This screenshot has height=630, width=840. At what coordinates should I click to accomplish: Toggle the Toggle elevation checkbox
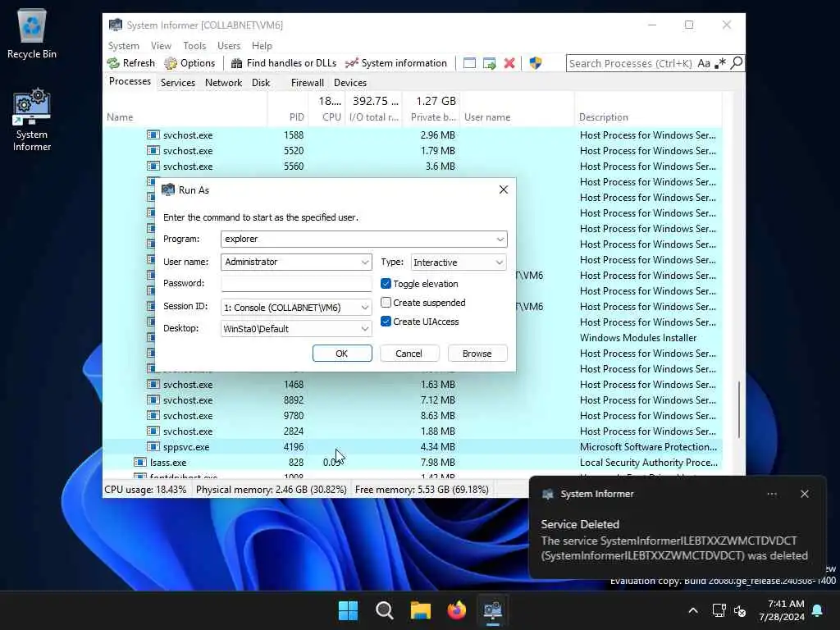coord(386,283)
